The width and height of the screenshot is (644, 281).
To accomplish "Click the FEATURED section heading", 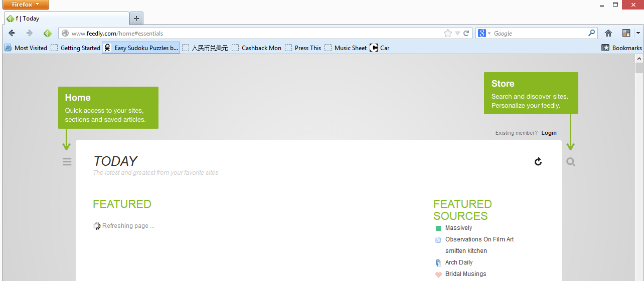I will click(122, 204).
